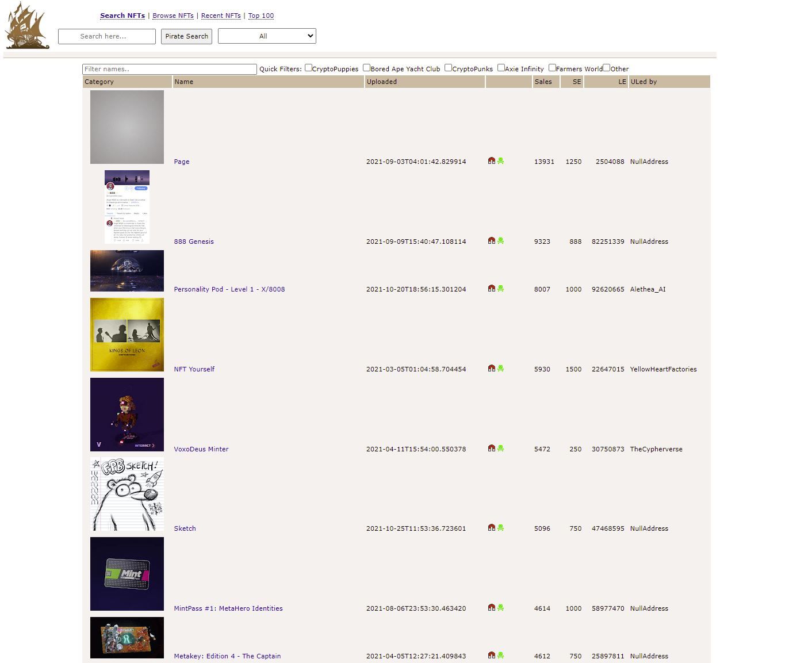Click the Metakey Captain thumbnail
Viewport: 812px width, 663px height.
tap(127, 638)
